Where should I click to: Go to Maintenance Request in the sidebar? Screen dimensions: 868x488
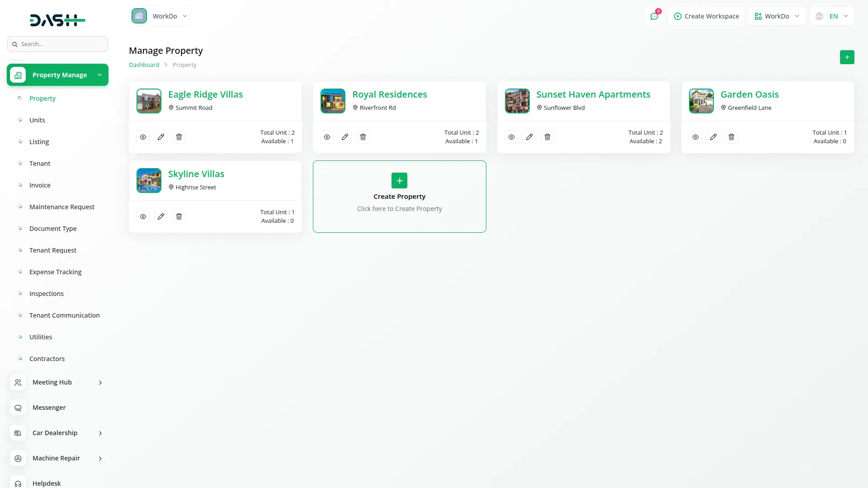coord(62,207)
